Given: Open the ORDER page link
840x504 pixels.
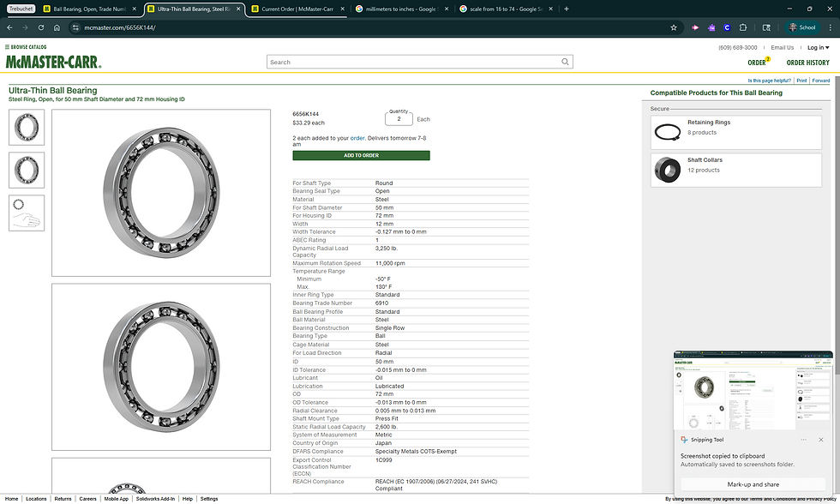Looking at the screenshot, I should [x=757, y=63].
